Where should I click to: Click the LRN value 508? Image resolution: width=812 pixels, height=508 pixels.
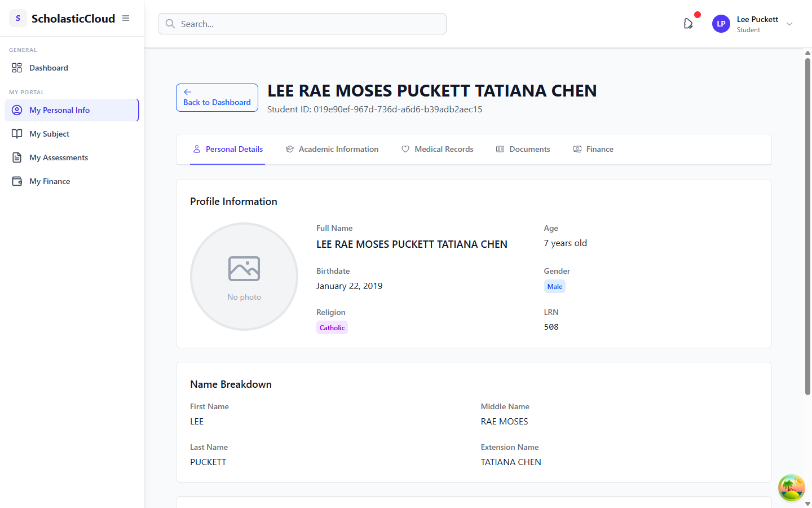(x=551, y=327)
